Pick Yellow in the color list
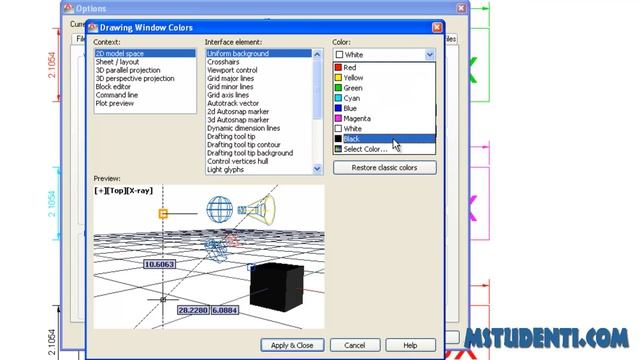This screenshot has width=640, height=360. (384, 78)
